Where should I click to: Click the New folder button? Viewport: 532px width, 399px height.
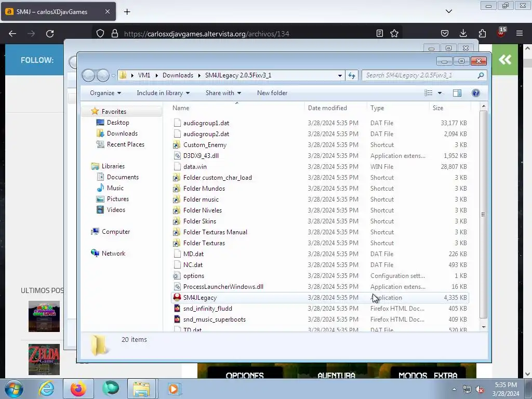tap(272, 93)
